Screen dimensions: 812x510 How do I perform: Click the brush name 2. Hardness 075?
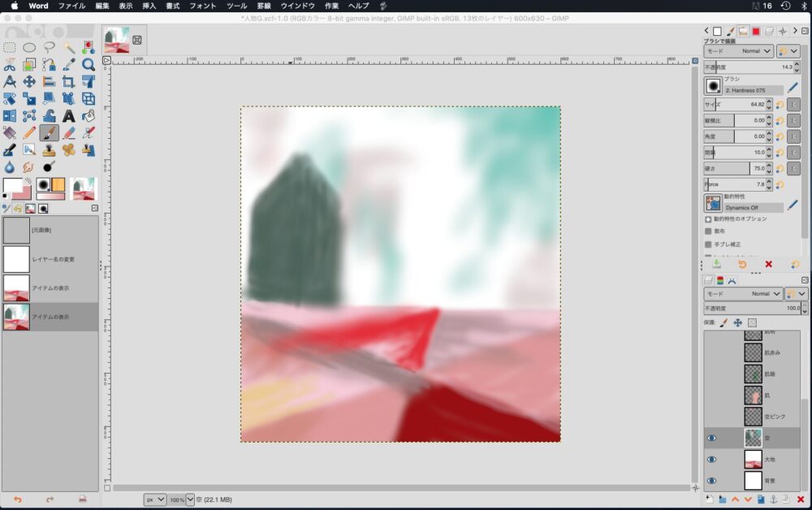point(754,90)
